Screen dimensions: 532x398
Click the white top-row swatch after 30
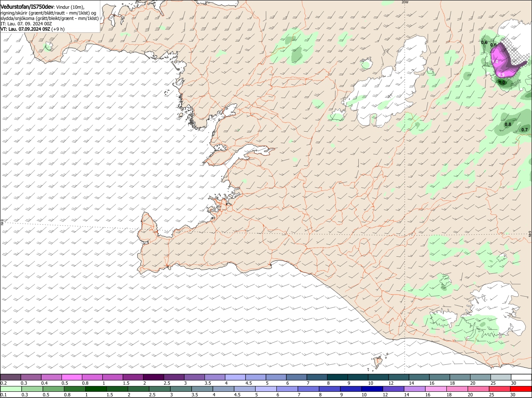(521, 377)
